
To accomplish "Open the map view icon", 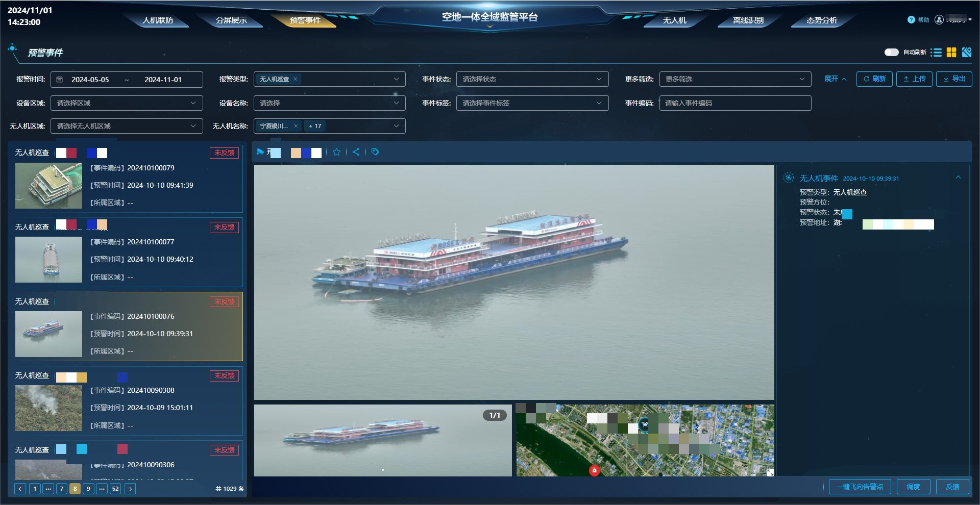I will point(967,53).
